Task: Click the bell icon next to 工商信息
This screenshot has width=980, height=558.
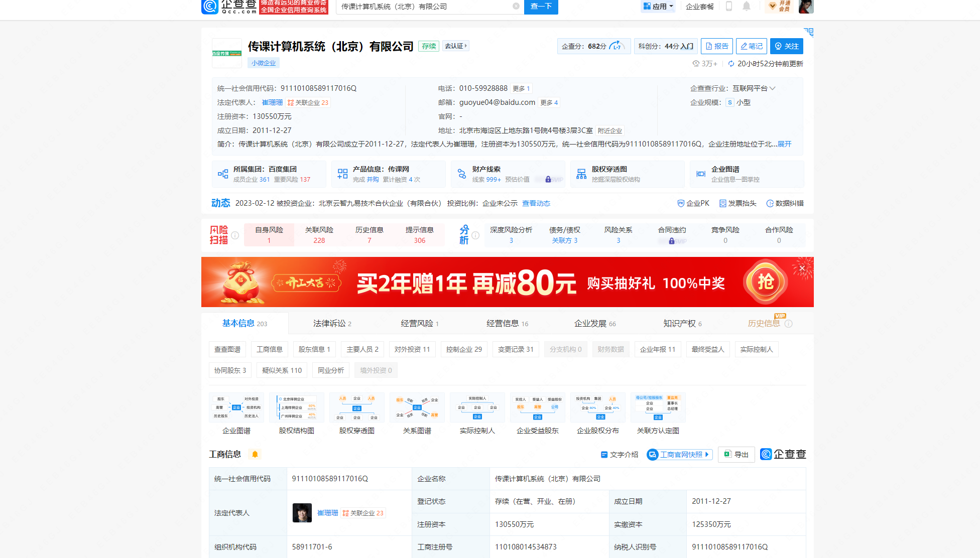Action: point(255,454)
